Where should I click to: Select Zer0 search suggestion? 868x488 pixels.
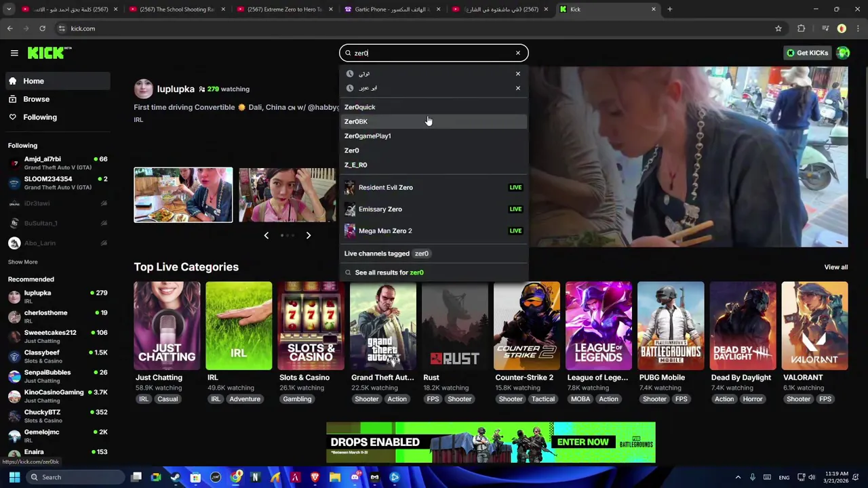click(433, 150)
